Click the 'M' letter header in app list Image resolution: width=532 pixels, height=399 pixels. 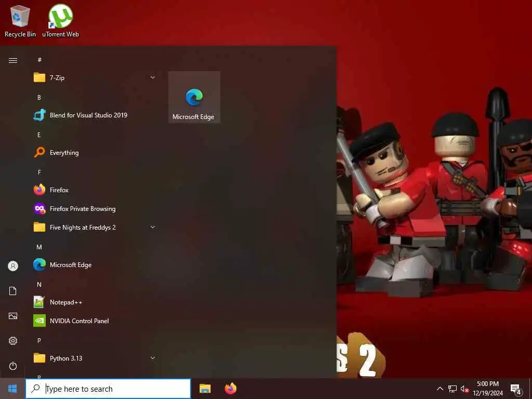[39, 247]
